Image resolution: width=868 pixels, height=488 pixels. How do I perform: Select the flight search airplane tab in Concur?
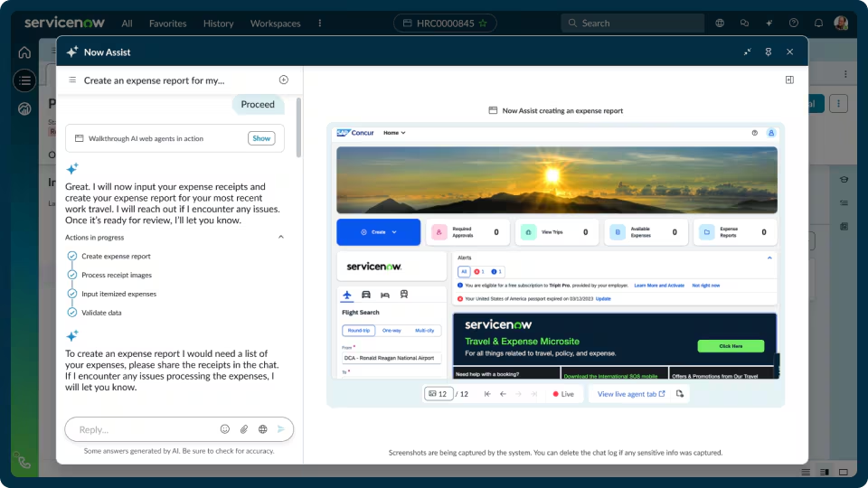pyautogui.click(x=347, y=295)
